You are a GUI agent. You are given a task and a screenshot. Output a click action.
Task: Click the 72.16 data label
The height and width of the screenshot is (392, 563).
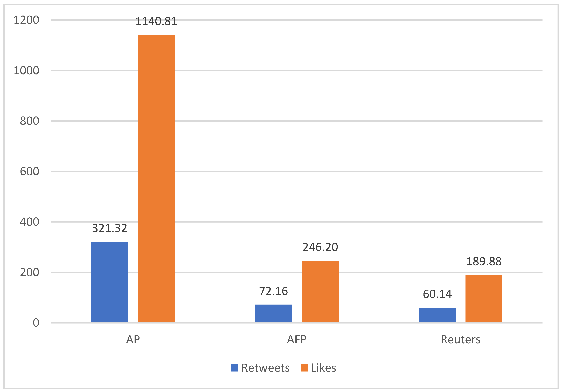coord(273,291)
